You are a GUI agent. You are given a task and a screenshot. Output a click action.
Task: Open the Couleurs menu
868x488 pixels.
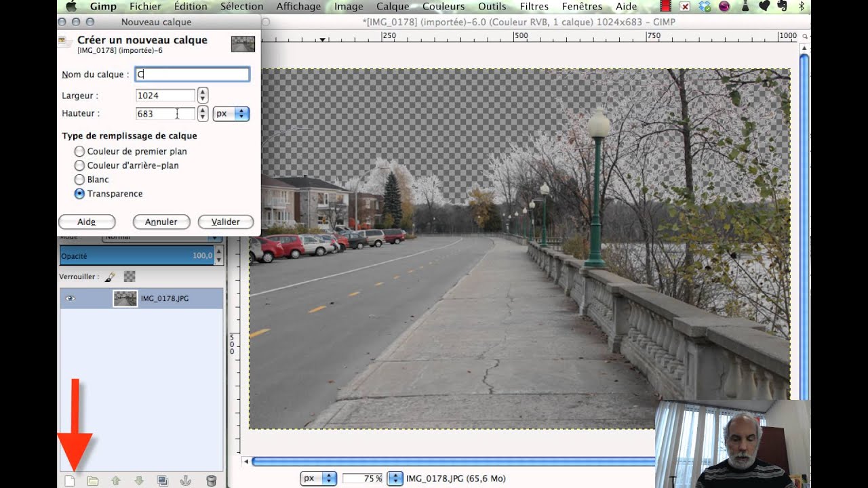(443, 7)
